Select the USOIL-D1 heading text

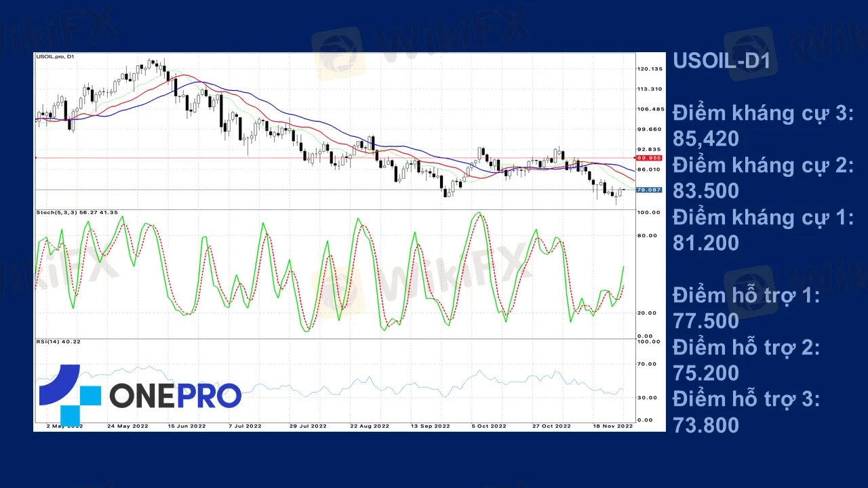[722, 61]
